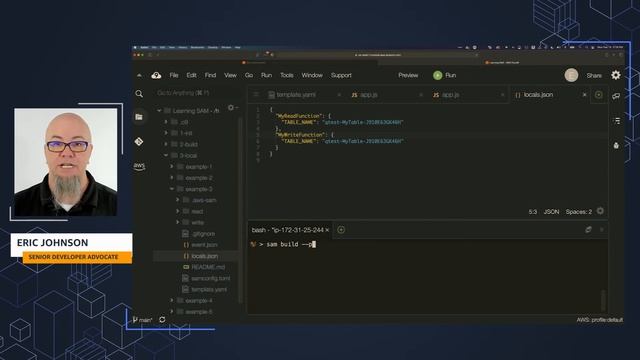Open the Outline panel icon

[616, 121]
